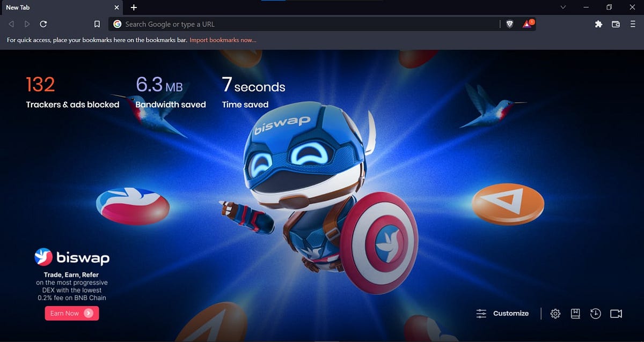Click the 6.3 MB Bandwidth saved stat
This screenshot has height=342, width=644.
(171, 93)
